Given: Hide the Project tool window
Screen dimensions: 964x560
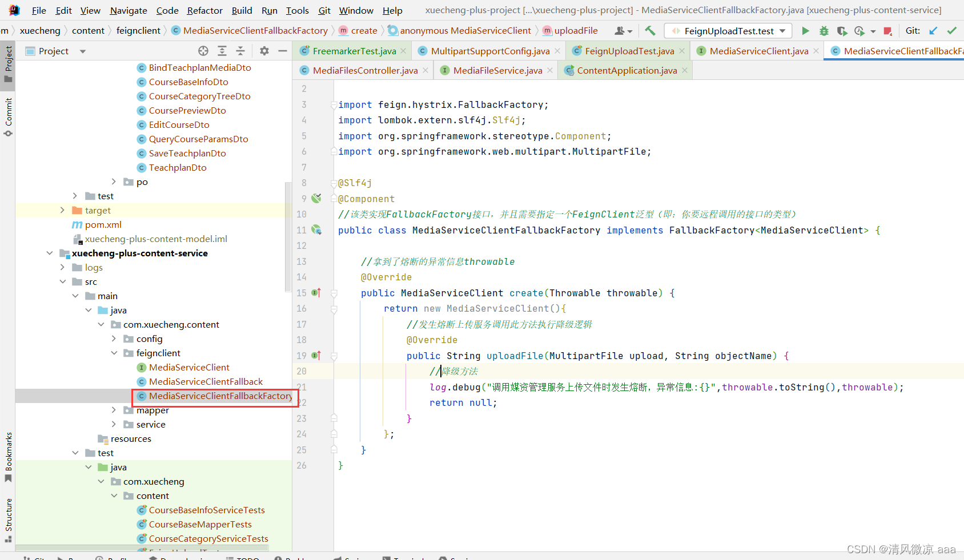Looking at the screenshot, I should [x=282, y=51].
